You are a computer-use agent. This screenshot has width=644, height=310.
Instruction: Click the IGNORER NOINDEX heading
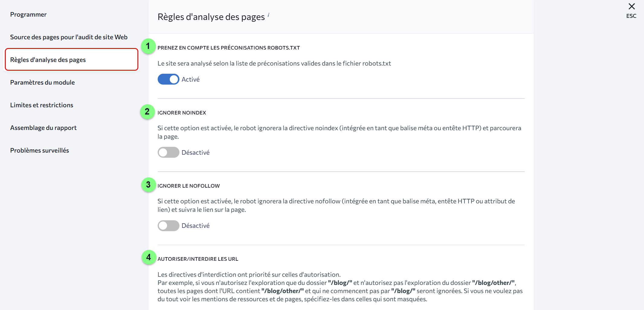(x=182, y=113)
